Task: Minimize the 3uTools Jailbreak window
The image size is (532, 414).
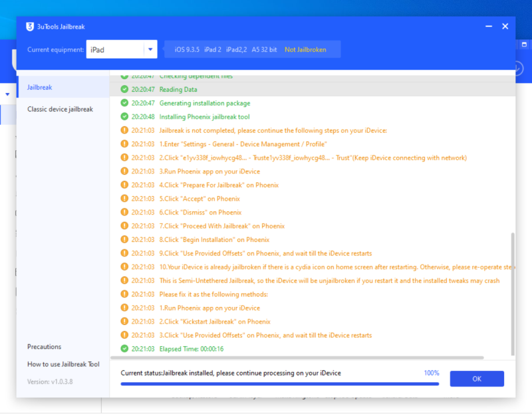Action: click(x=489, y=26)
